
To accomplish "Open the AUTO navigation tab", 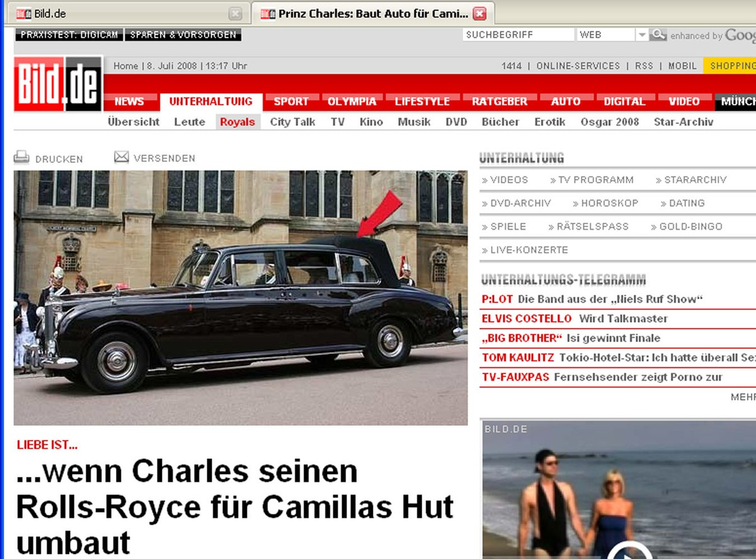I will [566, 101].
